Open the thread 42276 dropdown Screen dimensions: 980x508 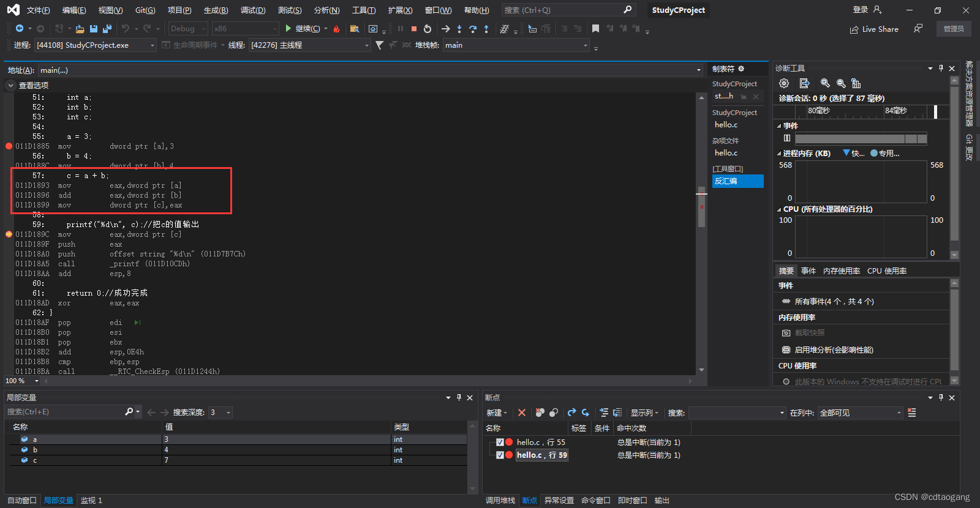point(310,45)
